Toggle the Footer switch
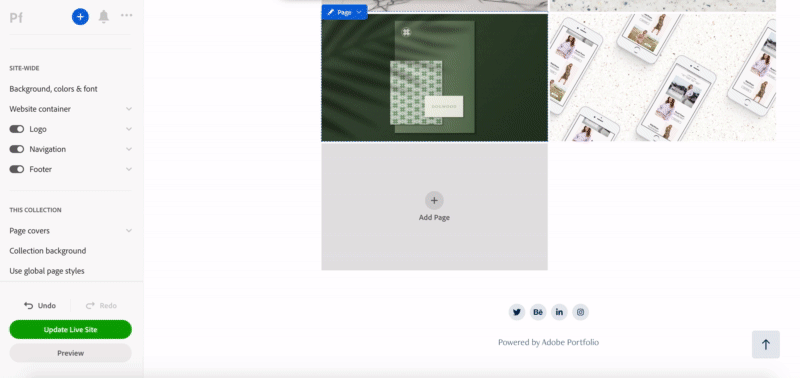 pos(17,169)
